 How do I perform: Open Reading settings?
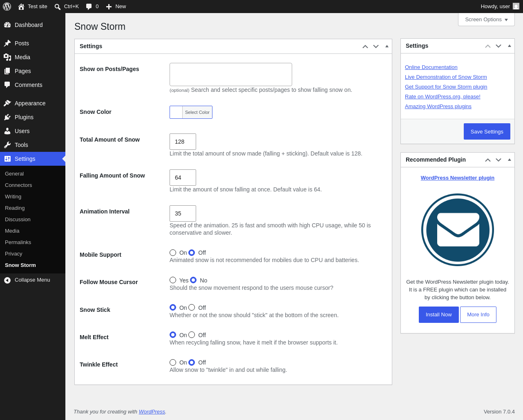pos(15,208)
